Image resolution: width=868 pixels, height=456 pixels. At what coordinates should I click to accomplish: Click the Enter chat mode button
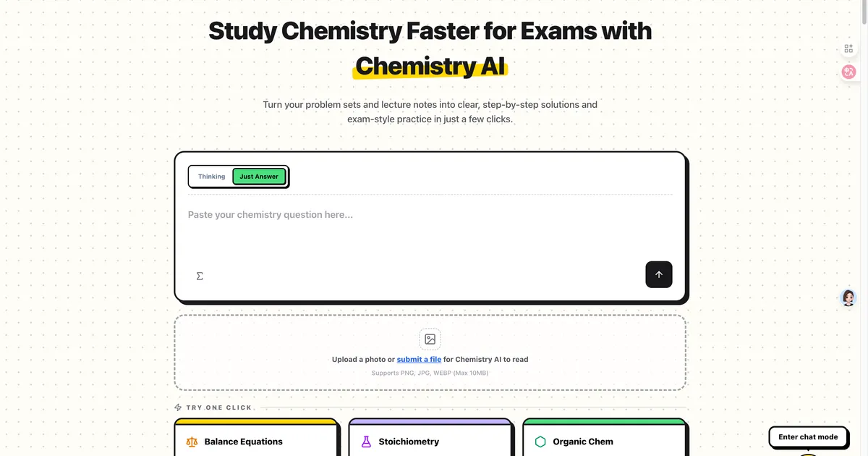(x=808, y=436)
